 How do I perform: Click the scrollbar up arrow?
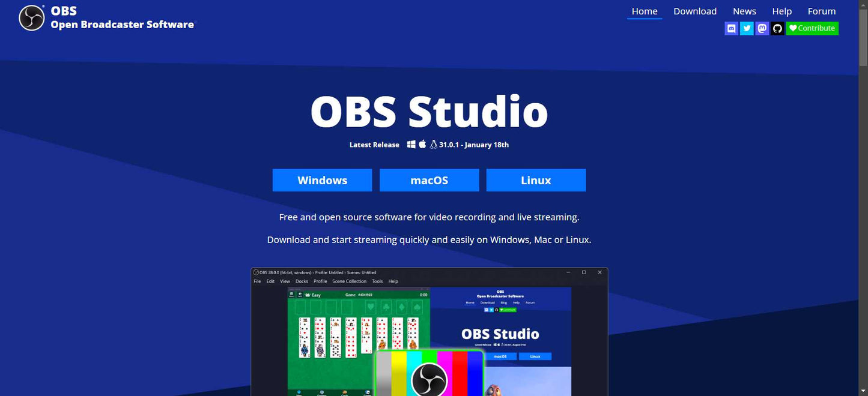coord(863,4)
